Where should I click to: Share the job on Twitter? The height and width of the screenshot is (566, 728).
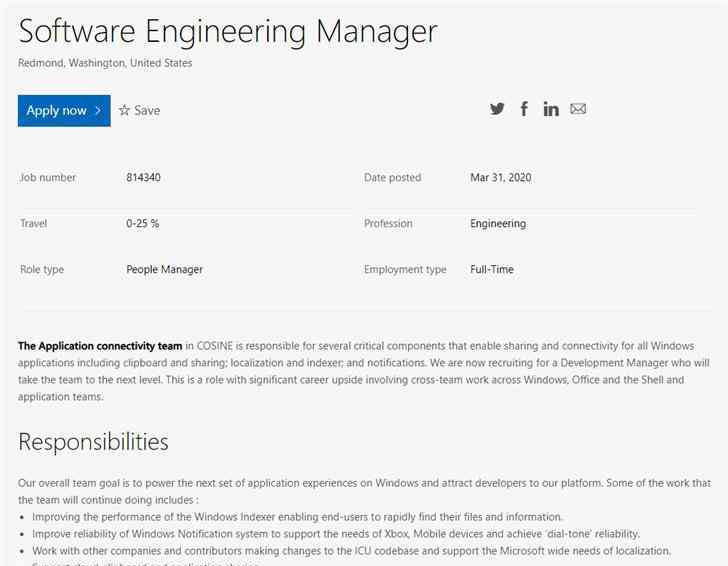497,109
